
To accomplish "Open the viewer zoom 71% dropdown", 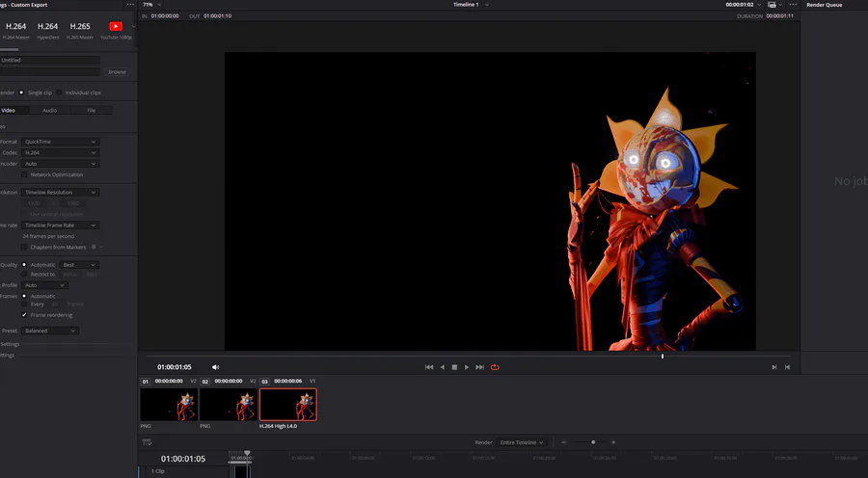I will 151,5.
